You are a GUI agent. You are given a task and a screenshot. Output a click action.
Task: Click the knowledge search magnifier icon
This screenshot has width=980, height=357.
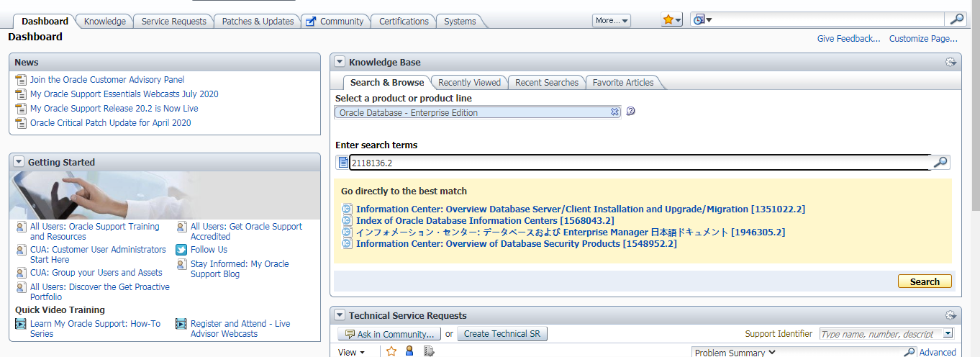pyautogui.click(x=940, y=163)
